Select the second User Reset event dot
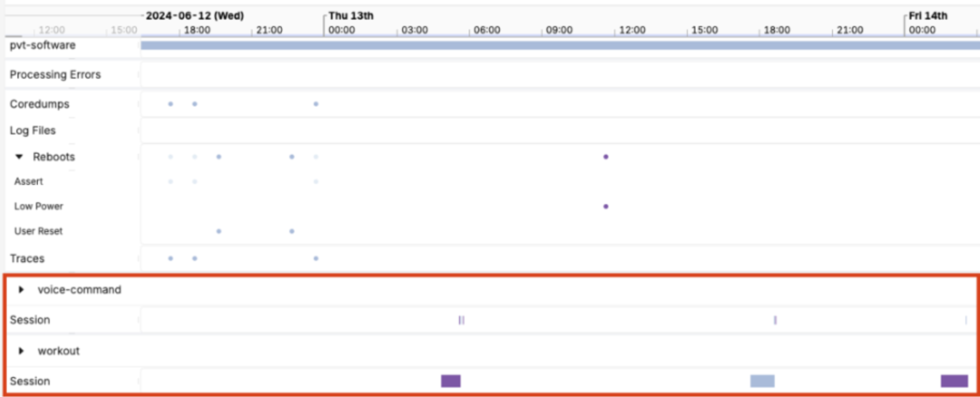Screen dimensions: 980x397 pos(292,231)
